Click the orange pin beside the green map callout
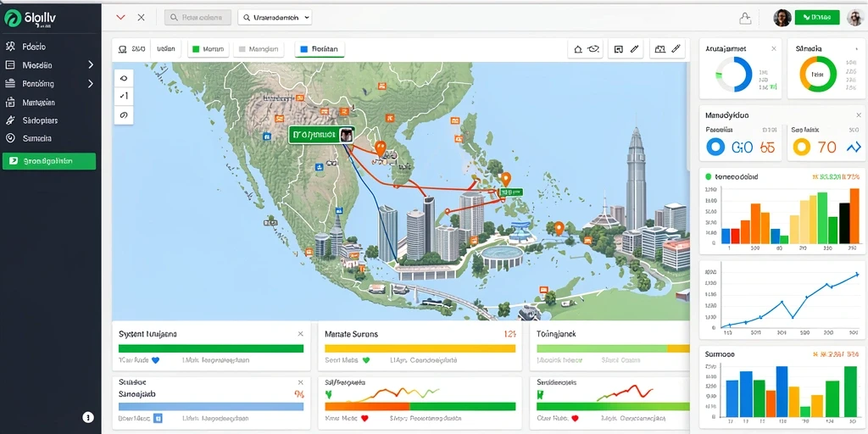868x434 pixels. tap(380, 147)
